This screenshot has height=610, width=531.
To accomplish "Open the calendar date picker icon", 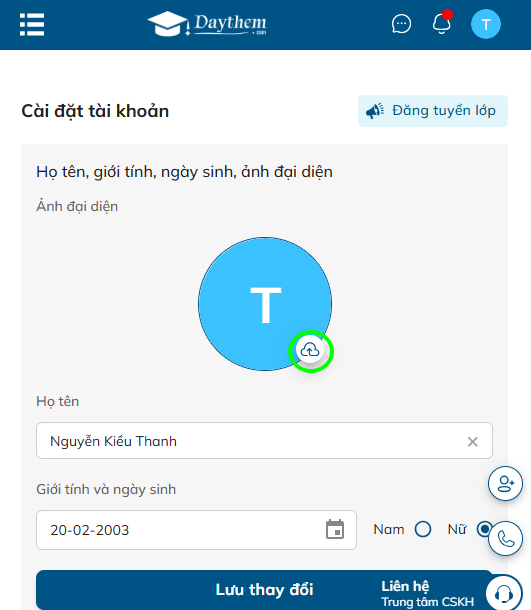I will 335,529.
